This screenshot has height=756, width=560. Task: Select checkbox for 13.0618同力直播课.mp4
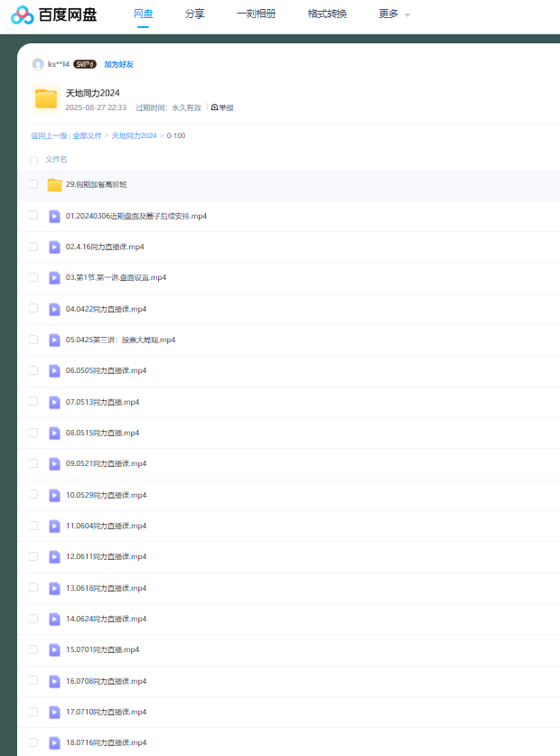[x=33, y=587]
